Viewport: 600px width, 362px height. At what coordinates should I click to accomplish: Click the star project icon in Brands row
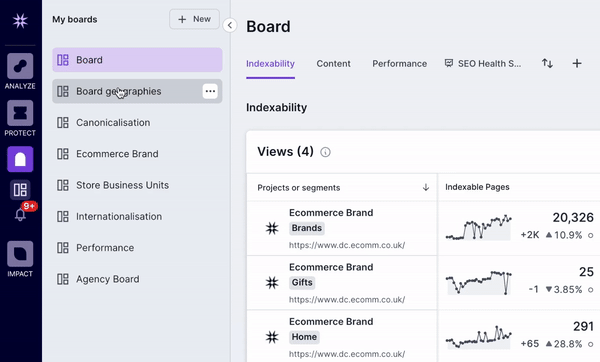(272, 228)
